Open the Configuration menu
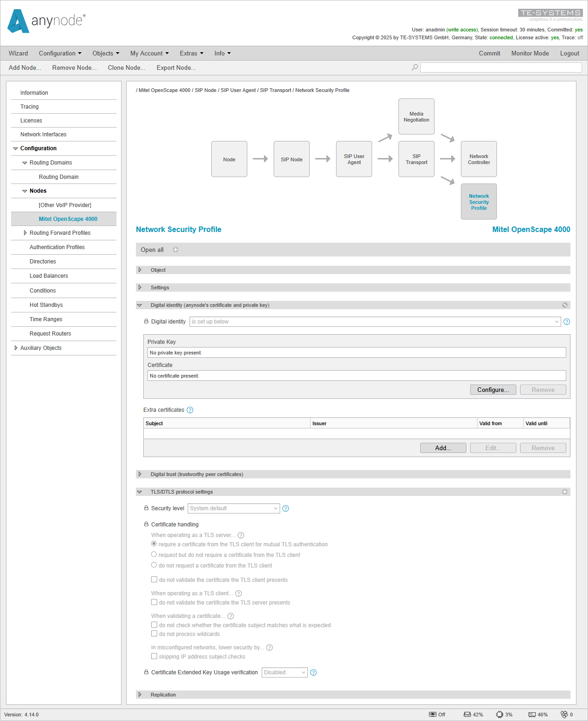 pyautogui.click(x=60, y=53)
